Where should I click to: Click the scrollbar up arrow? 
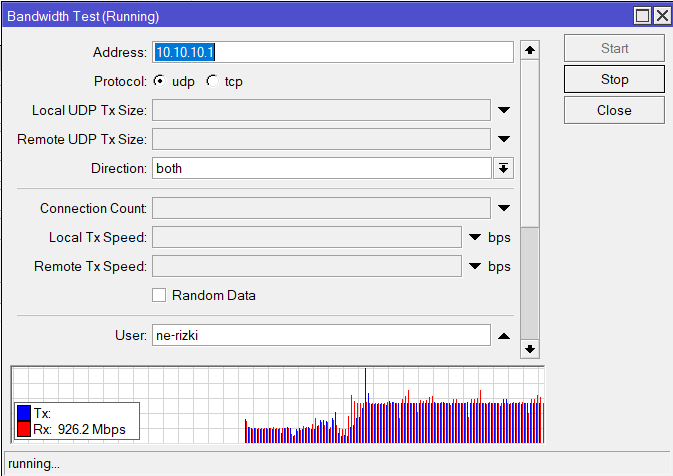coord(530,50)
